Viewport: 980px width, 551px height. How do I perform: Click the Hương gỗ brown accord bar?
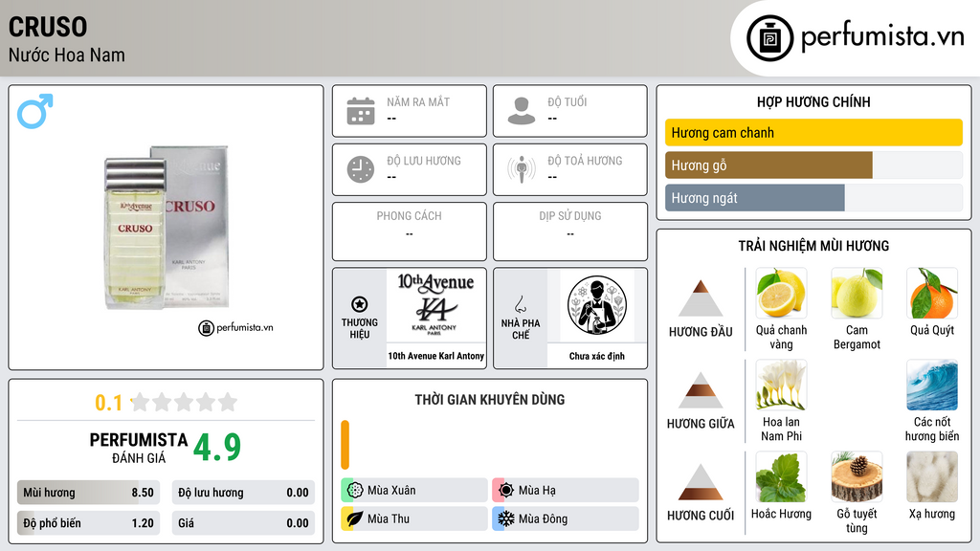tap(768, 165)
